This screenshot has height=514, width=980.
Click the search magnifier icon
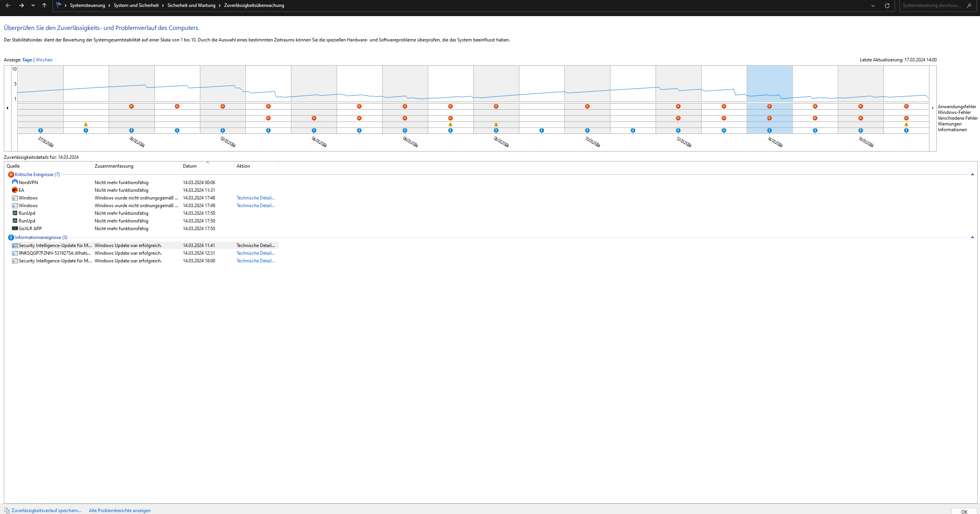pos(969,5)
